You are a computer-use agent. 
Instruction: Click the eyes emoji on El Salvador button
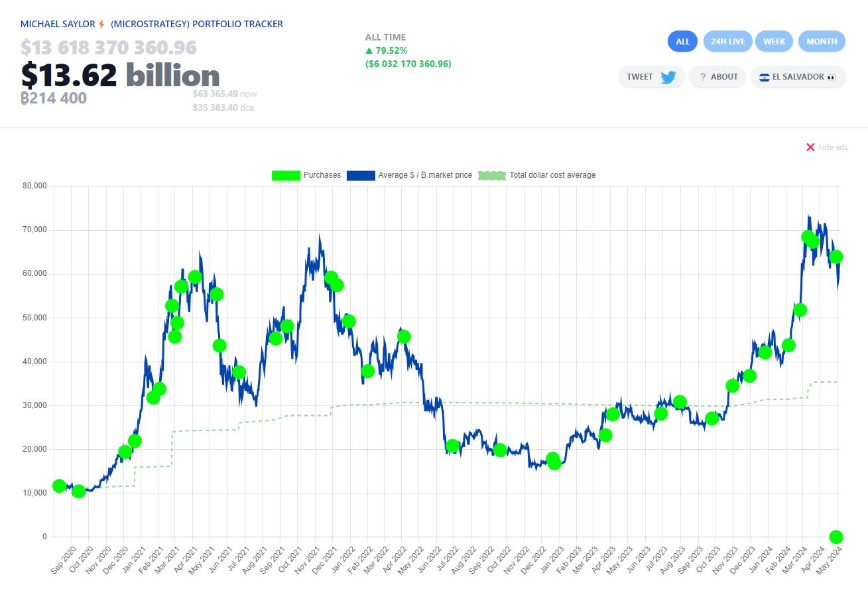click(x=832, y=77)
